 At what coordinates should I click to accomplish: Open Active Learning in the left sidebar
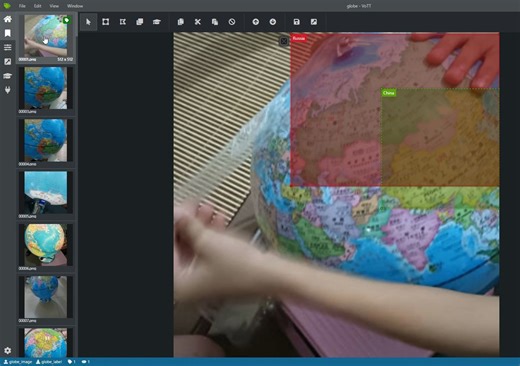(8, 76)
